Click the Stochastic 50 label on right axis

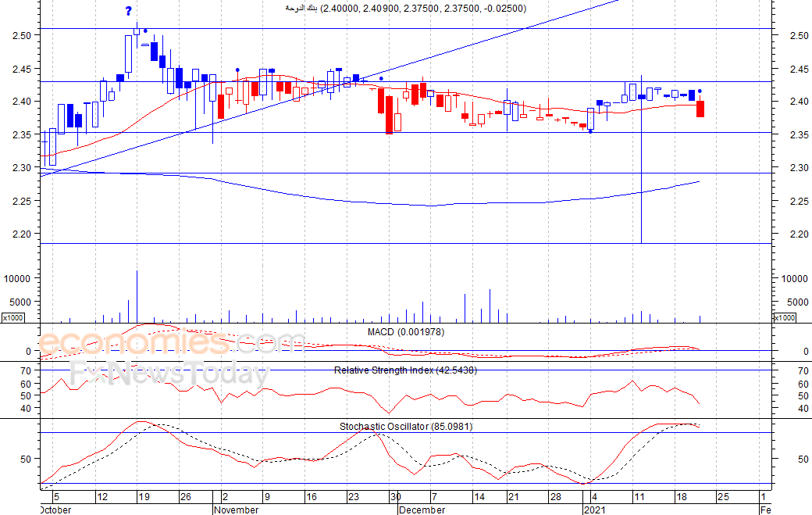pos(803,459)
